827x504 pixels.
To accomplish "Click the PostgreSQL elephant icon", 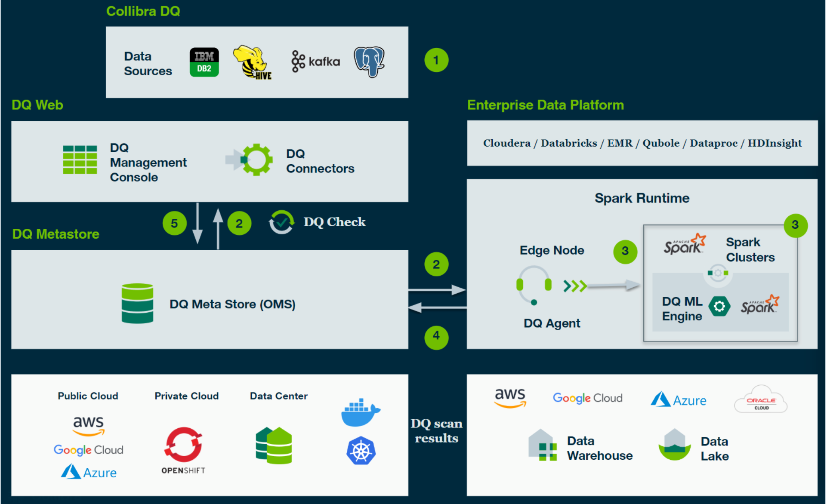I will pos(369,62).
